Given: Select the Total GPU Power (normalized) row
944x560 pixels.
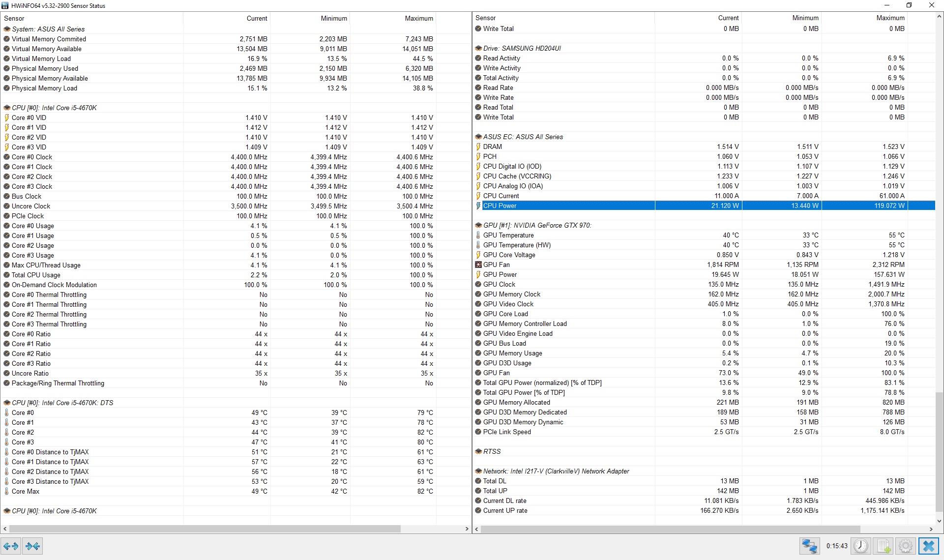Looking at the screenshot, I should click(x=704, y=383).
